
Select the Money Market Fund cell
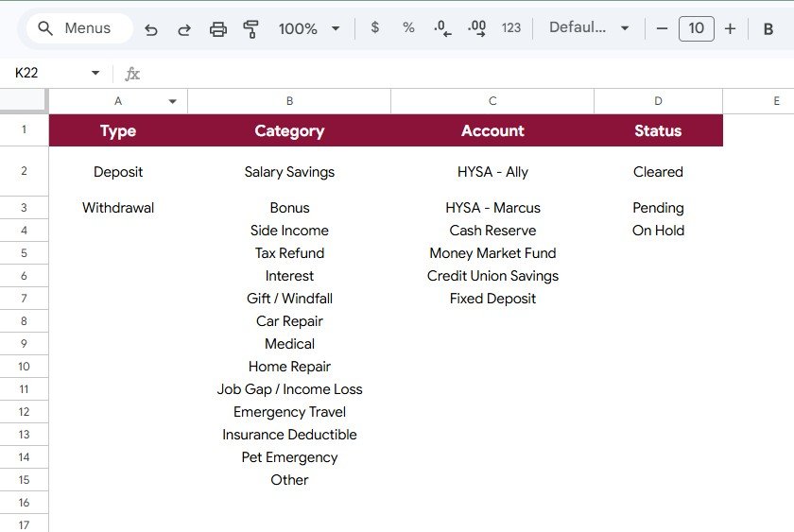492,253
